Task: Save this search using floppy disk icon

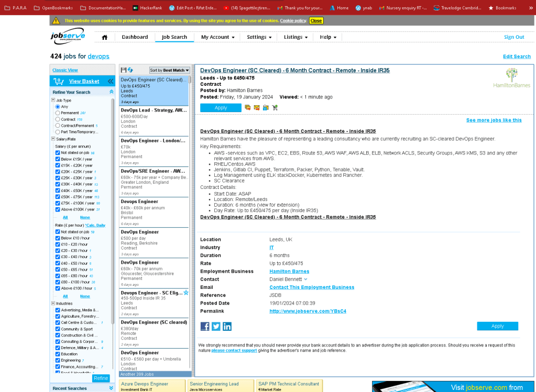Action: 124,70
